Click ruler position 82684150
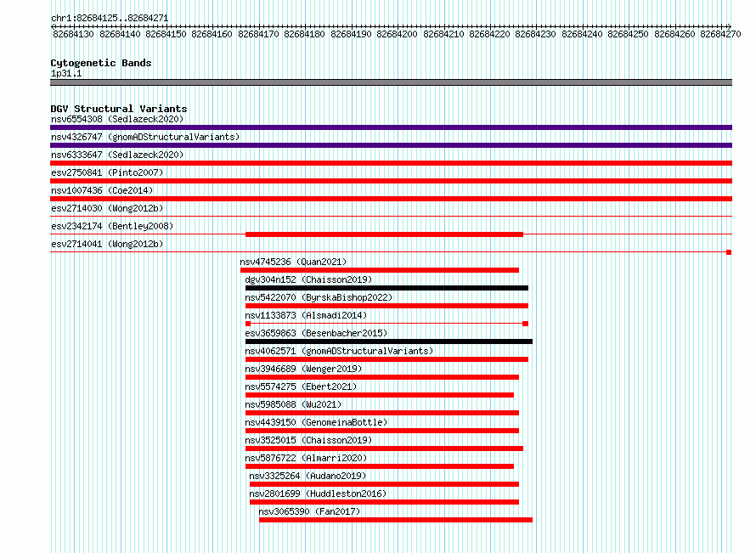This screenshot has height=553, width=756. pos(166,34)
